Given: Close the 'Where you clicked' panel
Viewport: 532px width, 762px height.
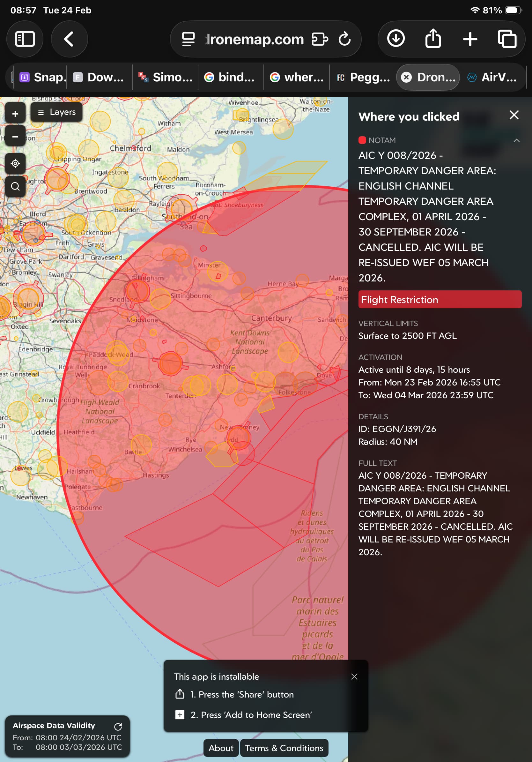Looking at the screenshot, I should pos(514,115).
